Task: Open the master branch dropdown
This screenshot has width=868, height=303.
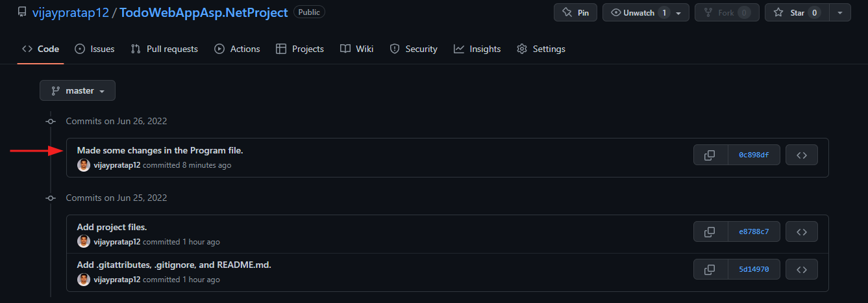Action: [x=77, y=90]
